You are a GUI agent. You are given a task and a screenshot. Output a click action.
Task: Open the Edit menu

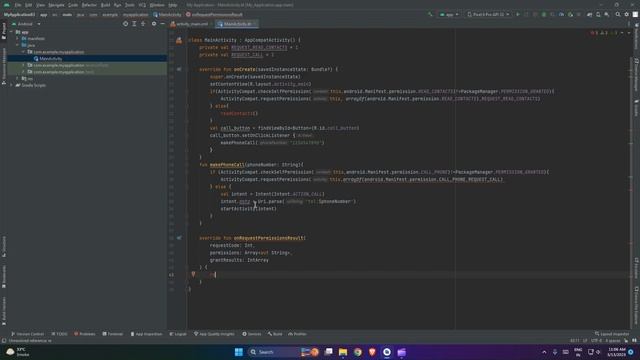29,5
